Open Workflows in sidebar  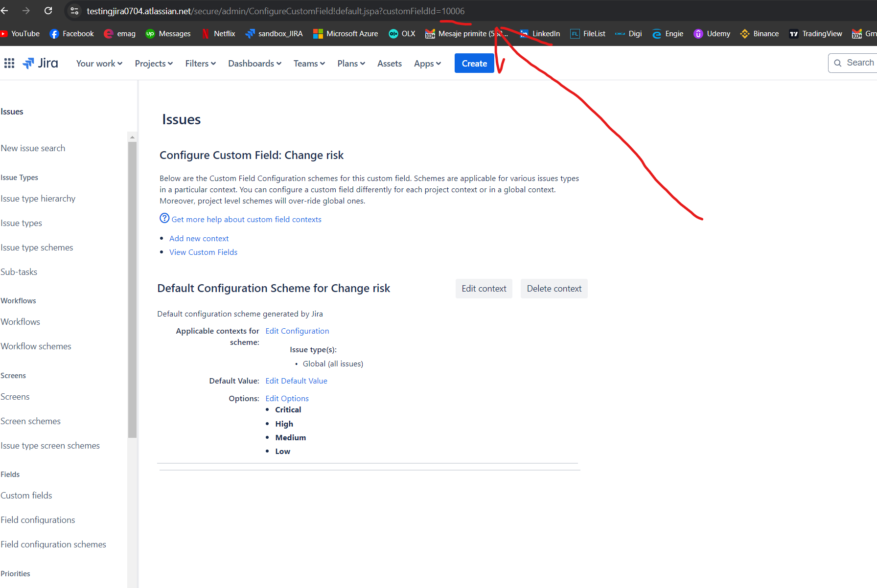[20, 322]
